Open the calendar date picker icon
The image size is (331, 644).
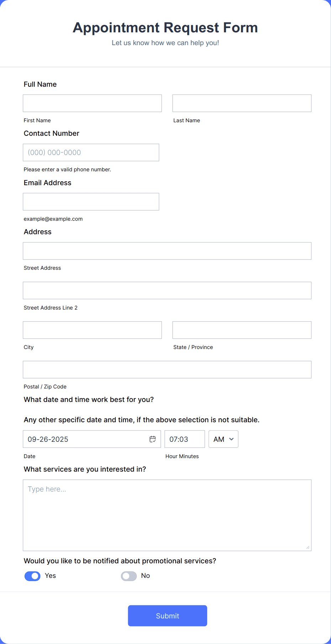[x=152, y=439]
